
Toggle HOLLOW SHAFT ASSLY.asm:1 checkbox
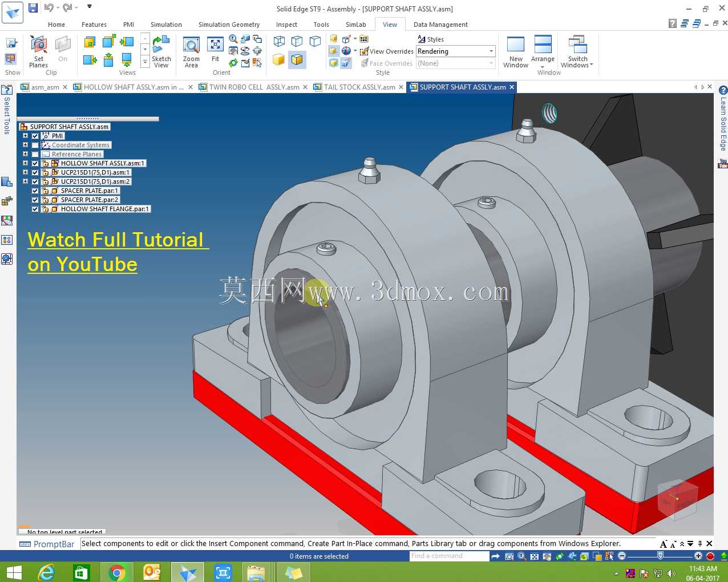coord(35,163)
